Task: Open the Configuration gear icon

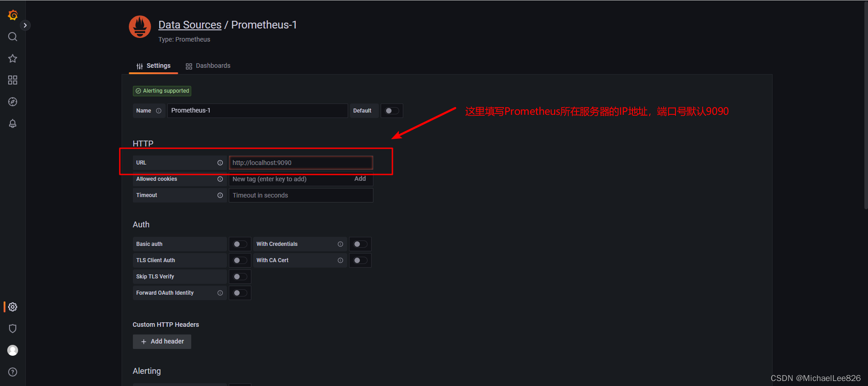Action: click(13, 307)
